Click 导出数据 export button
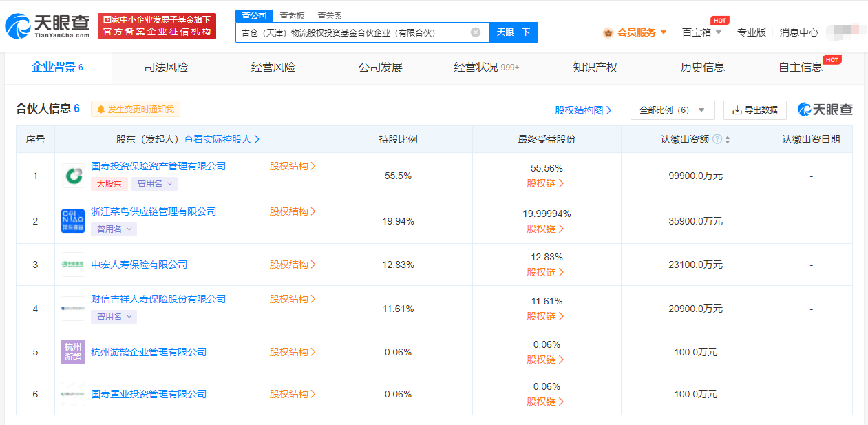This screenshot has height=425, width=868. (755, 110)
